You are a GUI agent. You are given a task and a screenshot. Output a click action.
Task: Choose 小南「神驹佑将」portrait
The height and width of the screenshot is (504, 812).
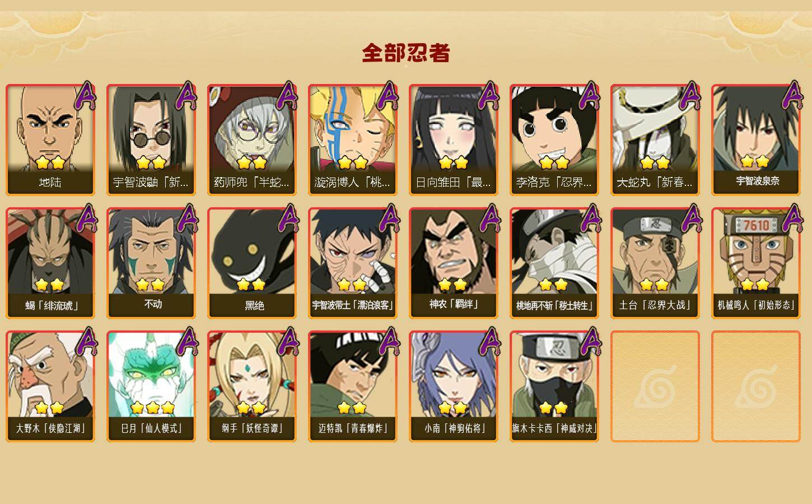click(454, 386)
